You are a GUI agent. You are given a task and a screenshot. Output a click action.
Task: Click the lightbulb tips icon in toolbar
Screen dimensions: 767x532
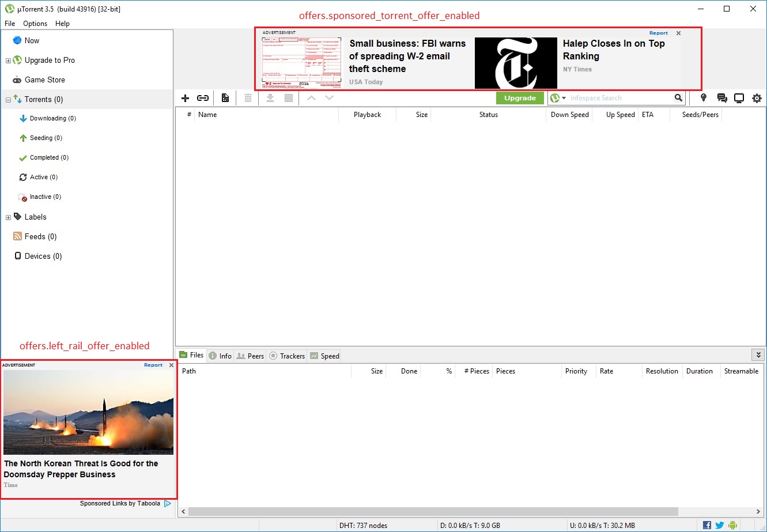click(703, 98)
